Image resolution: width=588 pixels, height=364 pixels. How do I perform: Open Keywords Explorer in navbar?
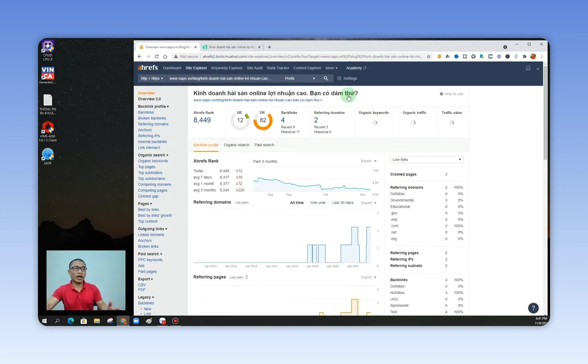pyautogui.click(x=227, y=68)
